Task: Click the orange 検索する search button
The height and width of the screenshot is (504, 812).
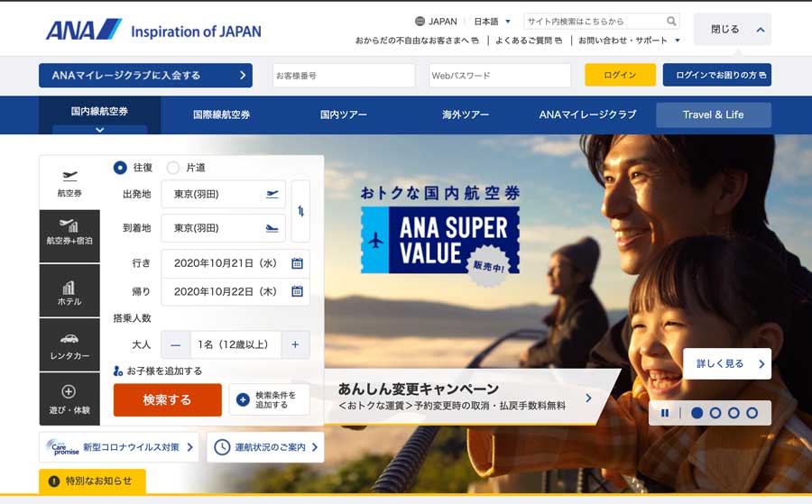Action: coord(167,399)
